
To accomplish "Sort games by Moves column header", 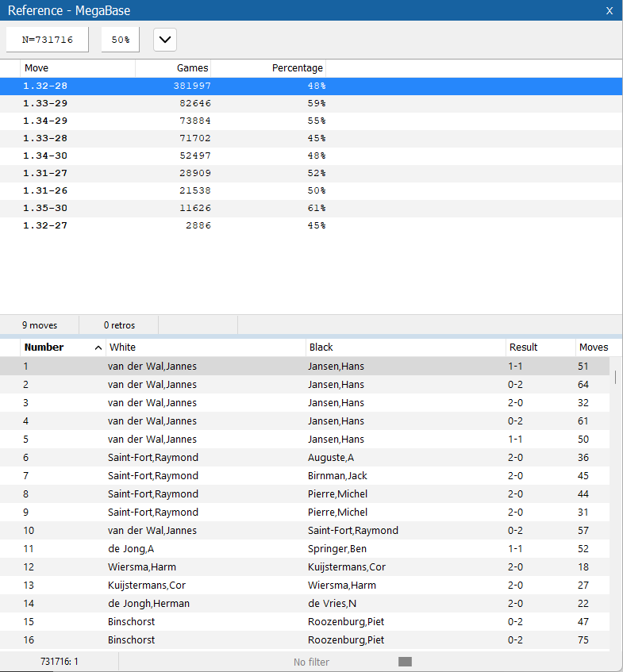I will pos(594,348).
